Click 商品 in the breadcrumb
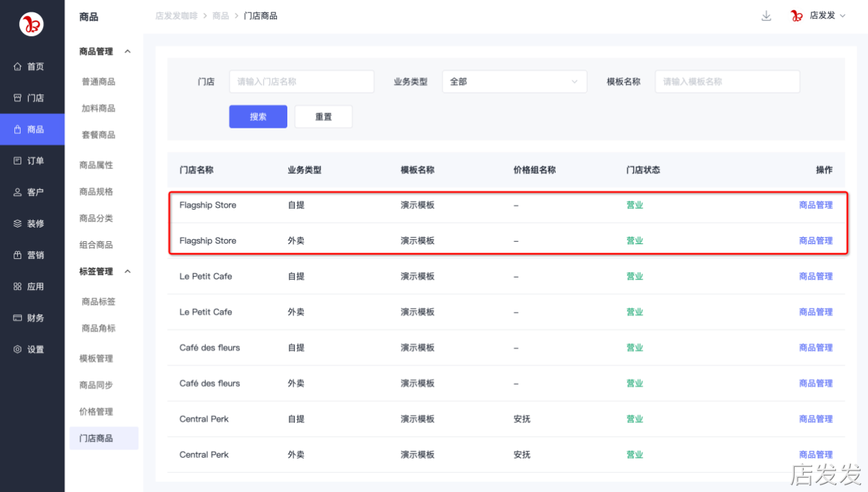Image resolution: width=868 pixels, height=492 pixels. coord(220,16)
